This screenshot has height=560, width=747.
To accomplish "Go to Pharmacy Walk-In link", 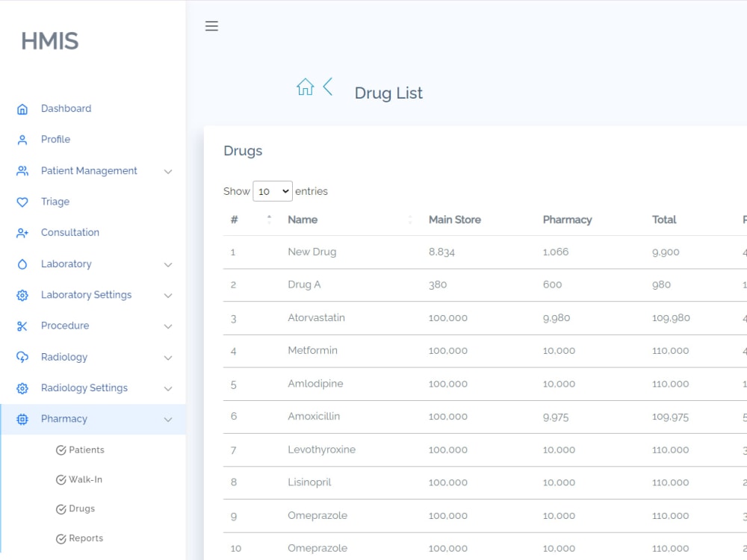I will (86, 479).
